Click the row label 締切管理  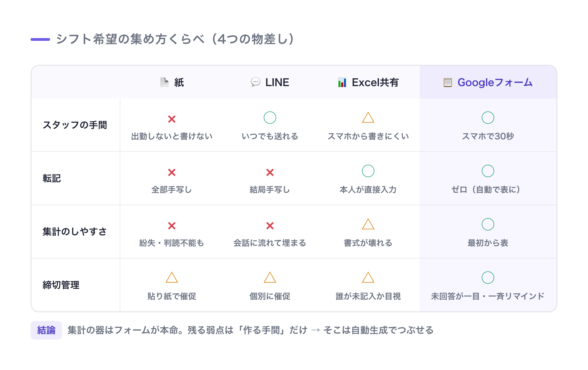click(61, 285)
